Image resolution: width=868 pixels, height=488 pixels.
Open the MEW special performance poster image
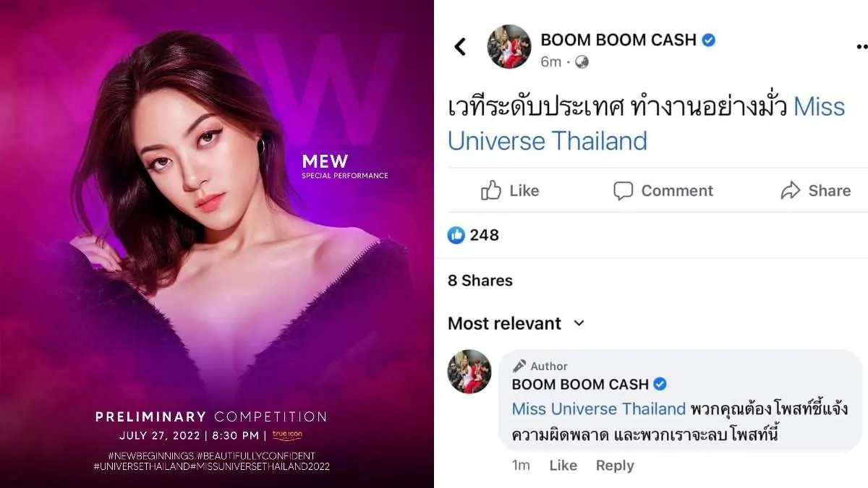point(217,244)
